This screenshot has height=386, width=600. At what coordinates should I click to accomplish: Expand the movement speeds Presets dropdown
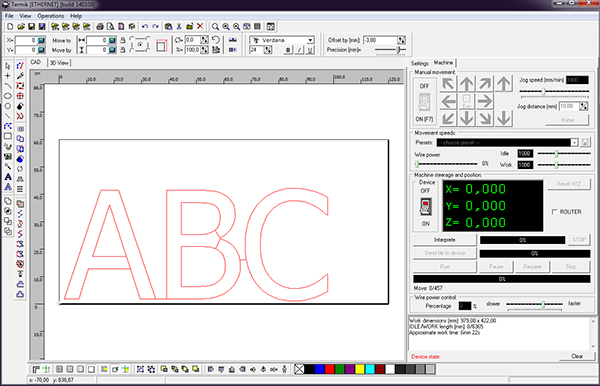(x=574, y=143)
